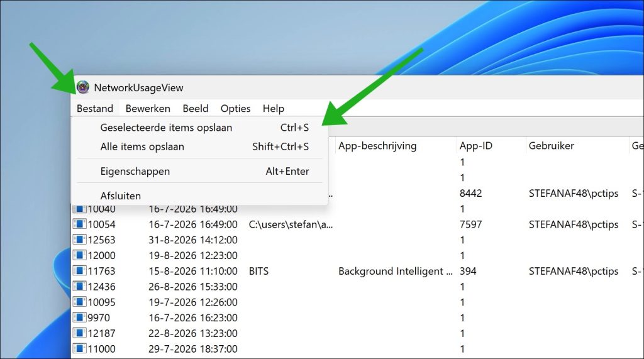The height and width of the screenshot is (359, 644).
Task: Click timestamp 22-8-2026 13:23:00
Action: (x=193, y=333)
